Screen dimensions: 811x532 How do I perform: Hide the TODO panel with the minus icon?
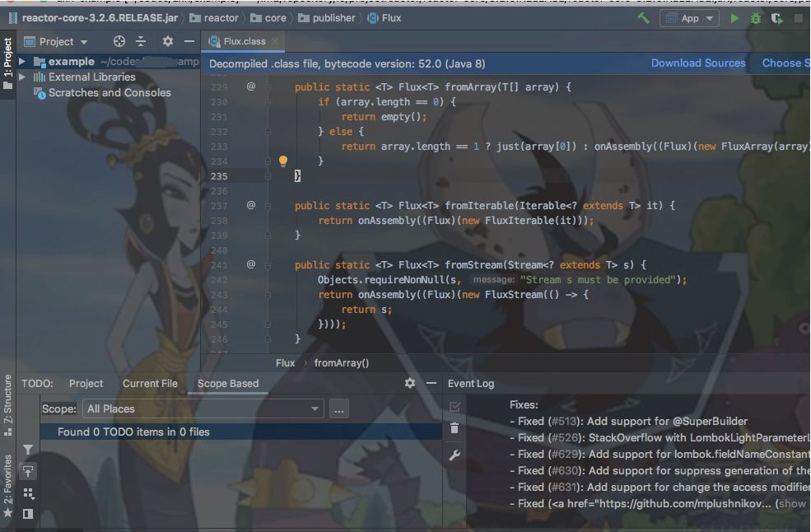pyautogui.click(x=431, y=383)
